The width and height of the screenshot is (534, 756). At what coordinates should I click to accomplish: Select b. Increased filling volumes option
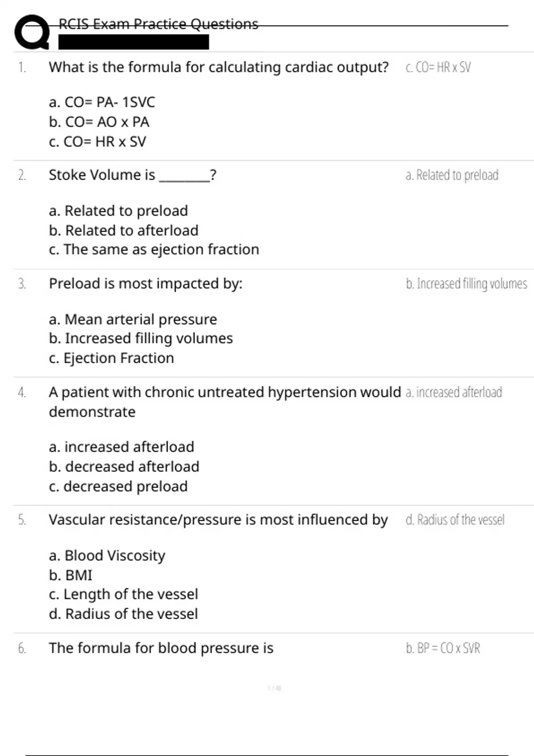[x=141, y=338]
